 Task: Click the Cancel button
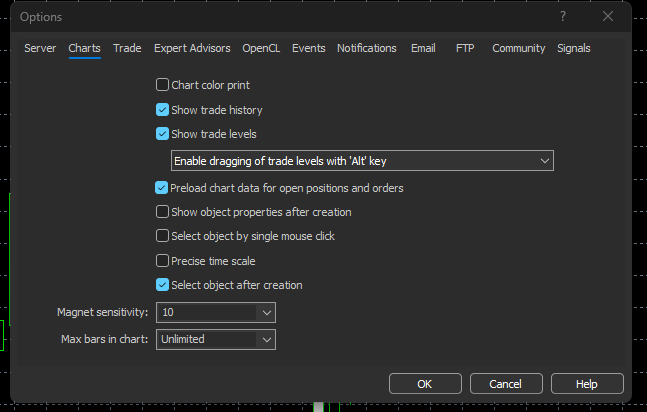tap(505, 384)
